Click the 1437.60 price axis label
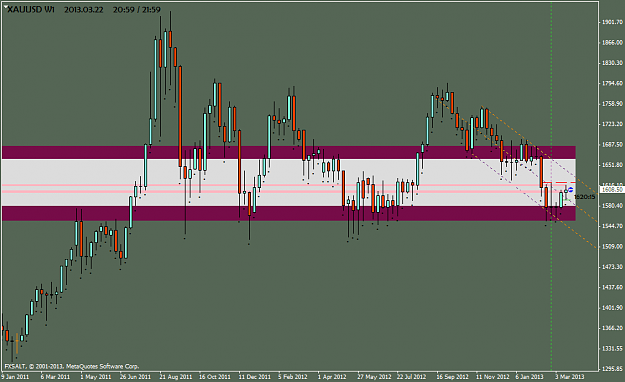This screenshot has height=382, width=625. tap(612, 287)
